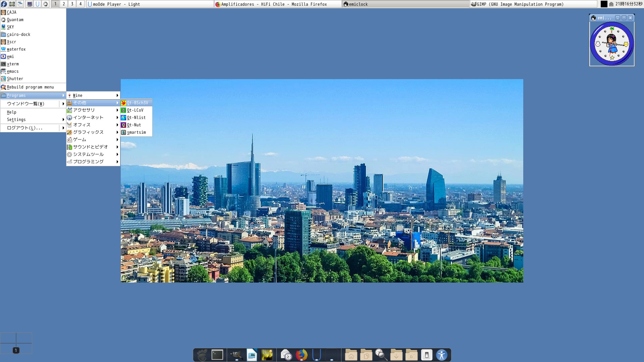Click the black square in system tray

604,4
